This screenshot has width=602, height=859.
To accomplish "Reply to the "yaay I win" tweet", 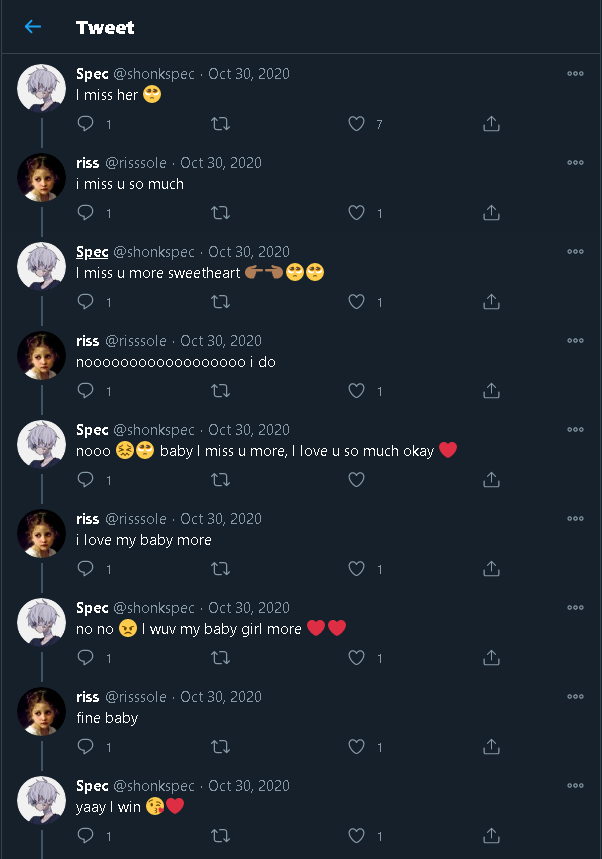I will tap(86, 836).
